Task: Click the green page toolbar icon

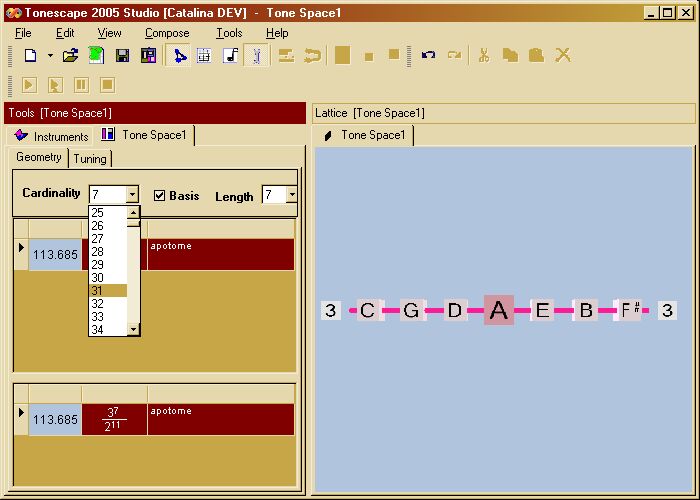Action: click(x=96, y=55)
